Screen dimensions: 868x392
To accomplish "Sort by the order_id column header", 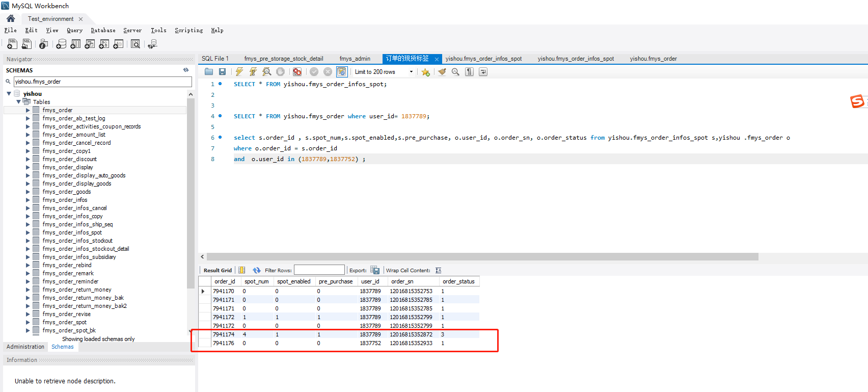I will point(225,281).
